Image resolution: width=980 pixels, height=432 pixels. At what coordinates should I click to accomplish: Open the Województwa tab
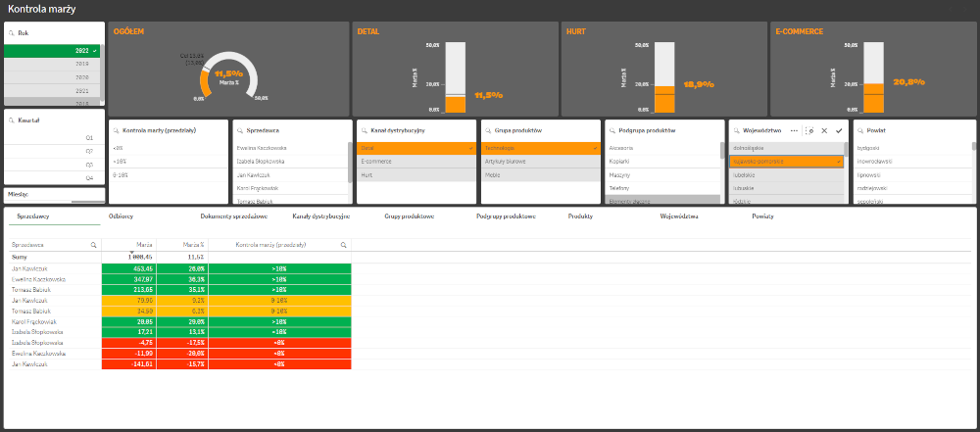pyautogui.click(x=679, y=216)
